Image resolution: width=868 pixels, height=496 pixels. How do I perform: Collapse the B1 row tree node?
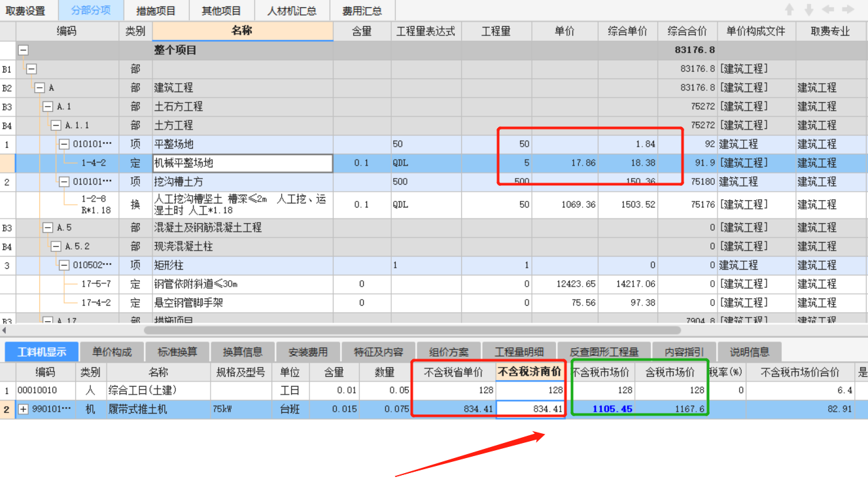point(31,69)
